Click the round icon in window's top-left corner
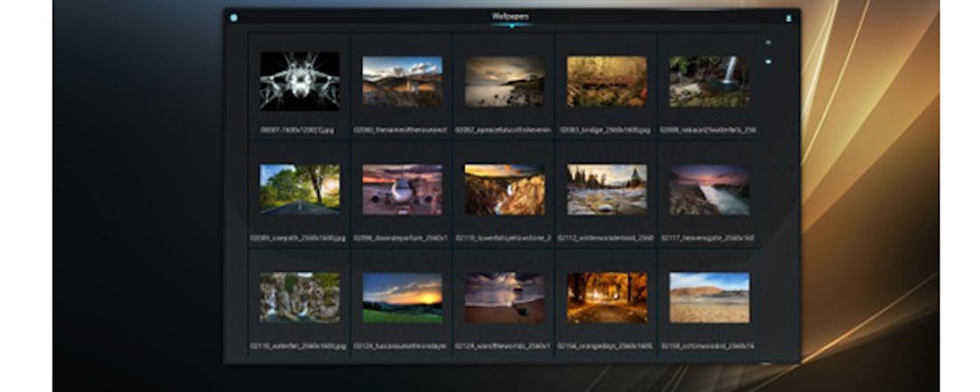 (x=233, y=17)
